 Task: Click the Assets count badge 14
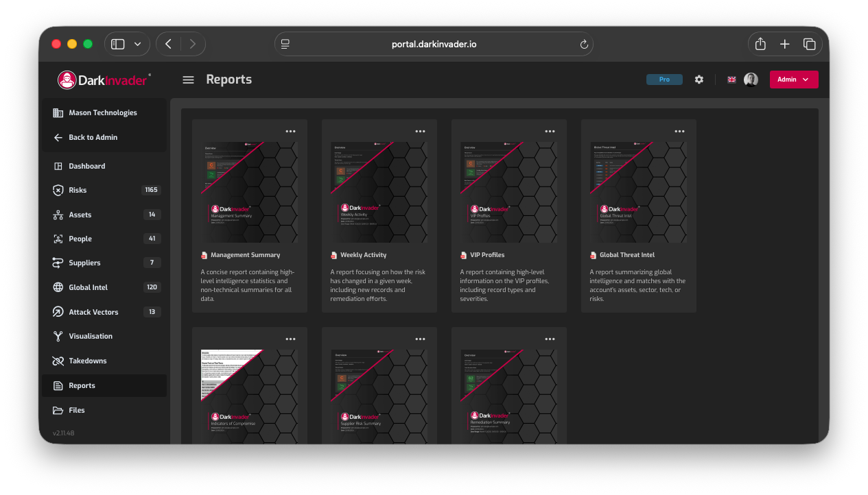[152, 215]
